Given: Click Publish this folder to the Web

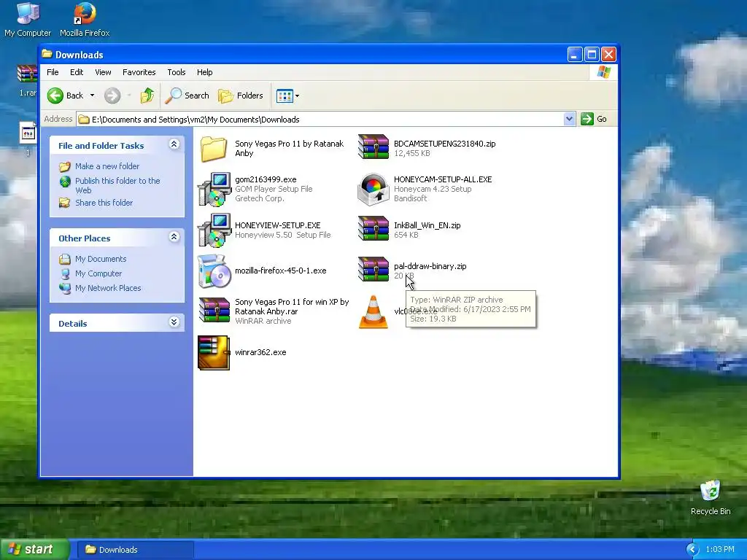Looking at the screenshot, I should pos(117,185).
